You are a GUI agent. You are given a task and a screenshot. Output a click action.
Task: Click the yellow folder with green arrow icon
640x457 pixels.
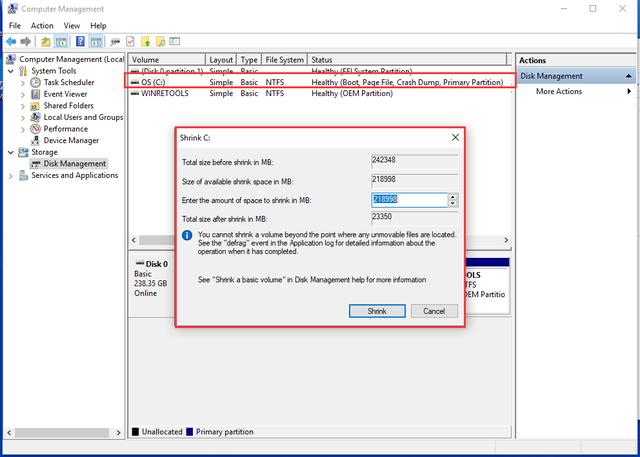point(146,41)
